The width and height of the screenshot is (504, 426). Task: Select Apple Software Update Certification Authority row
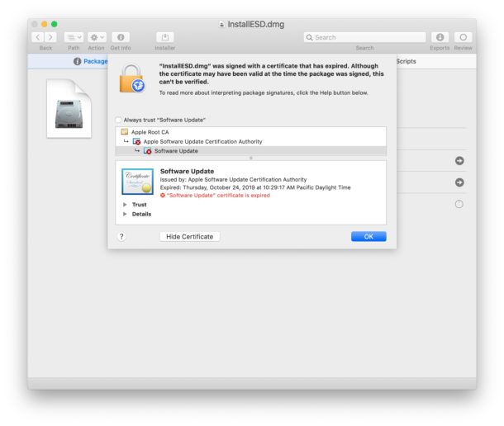pos(250,141)
